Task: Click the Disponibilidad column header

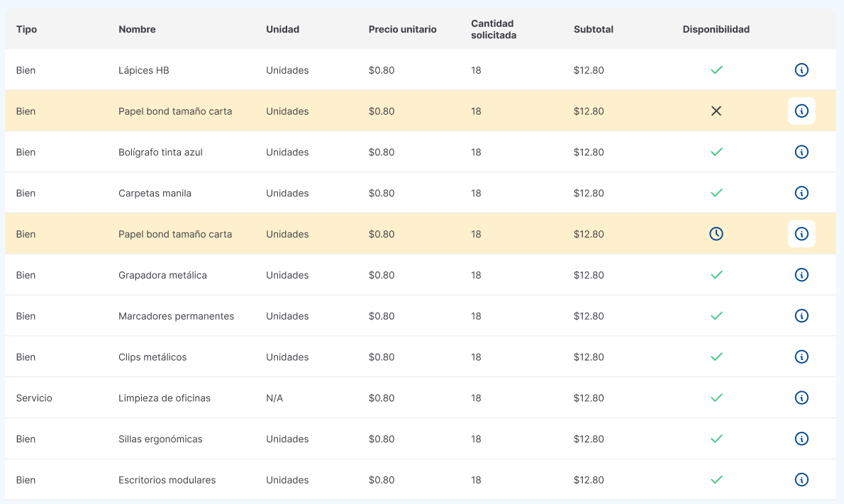Action: (x=716, y=30)
